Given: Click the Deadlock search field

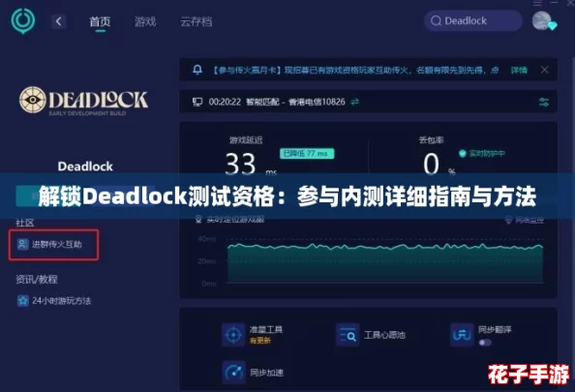Looking at the screenshot, I should tap(473, 21).
